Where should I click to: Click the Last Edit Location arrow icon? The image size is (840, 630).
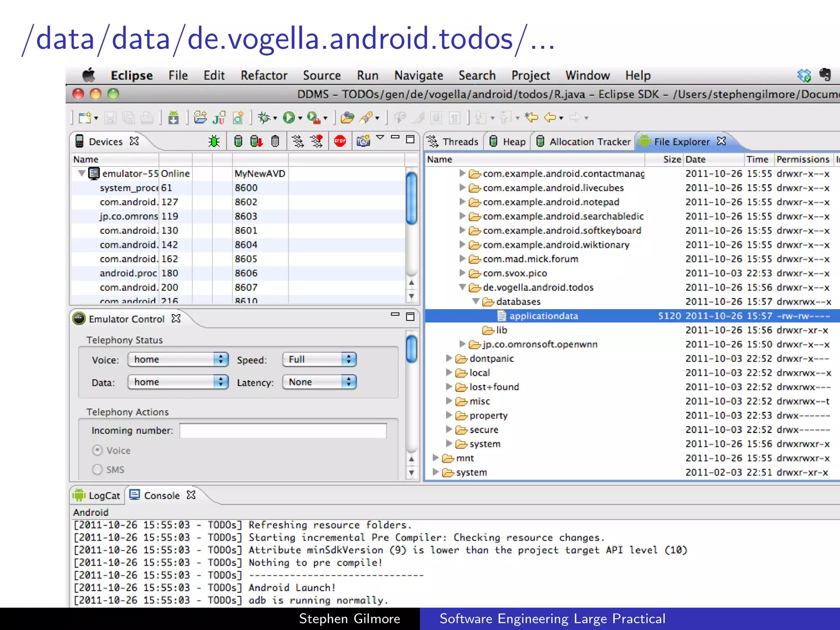(532, 118)
